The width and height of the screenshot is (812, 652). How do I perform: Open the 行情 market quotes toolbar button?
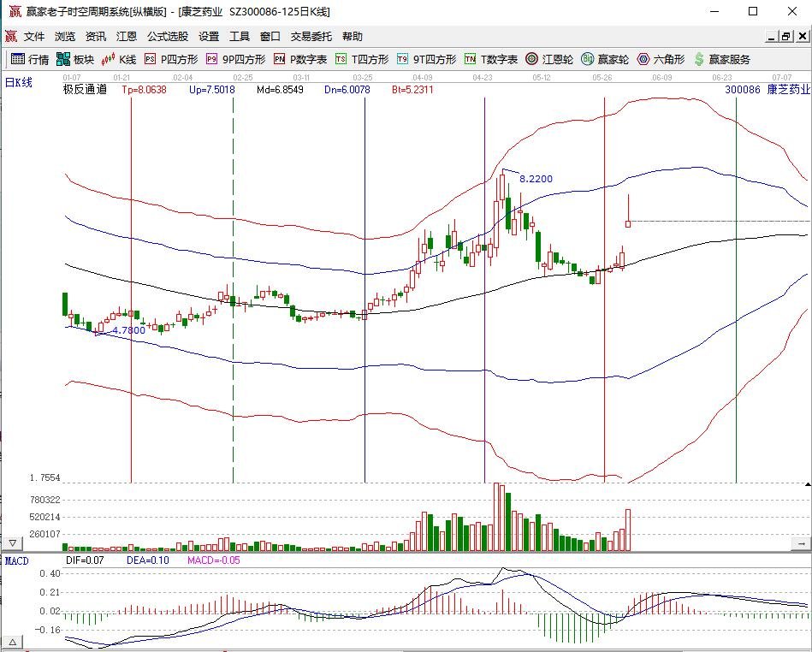pyautogui.click(x=30, y=59)
